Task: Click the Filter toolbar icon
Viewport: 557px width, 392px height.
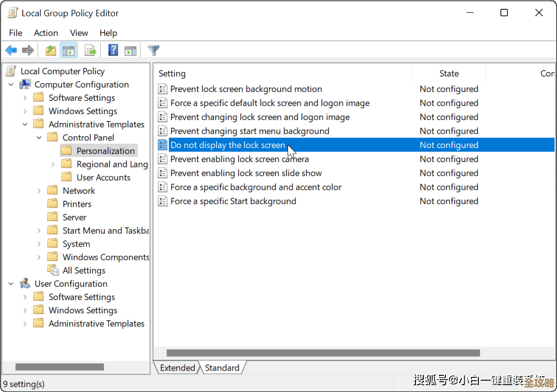Action: (153, 50)
